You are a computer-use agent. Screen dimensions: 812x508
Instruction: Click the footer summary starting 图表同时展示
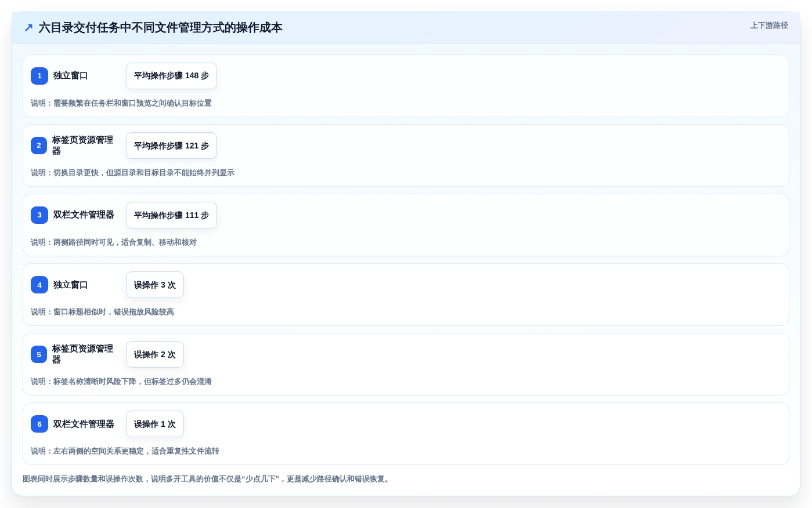tap(208, 479)
